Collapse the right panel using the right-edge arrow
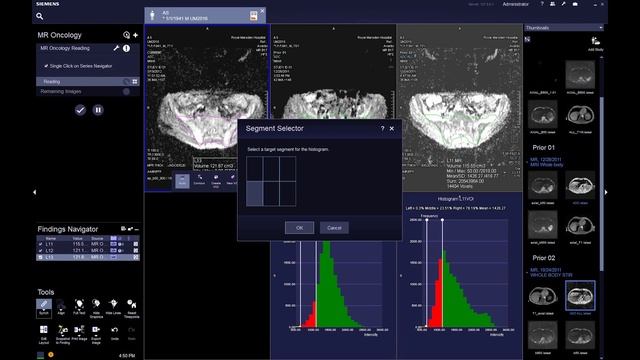 606,192
